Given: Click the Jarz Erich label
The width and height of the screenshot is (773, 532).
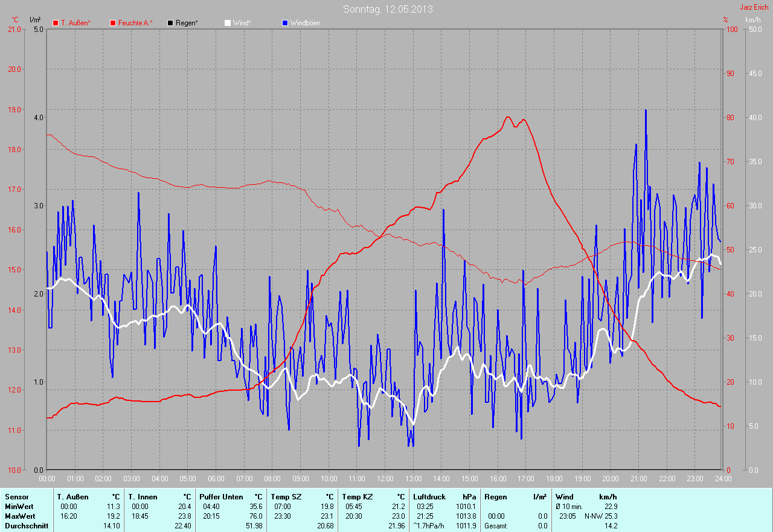Looking at the screenshot, I should pyautogui.click(x=754, y=7).
